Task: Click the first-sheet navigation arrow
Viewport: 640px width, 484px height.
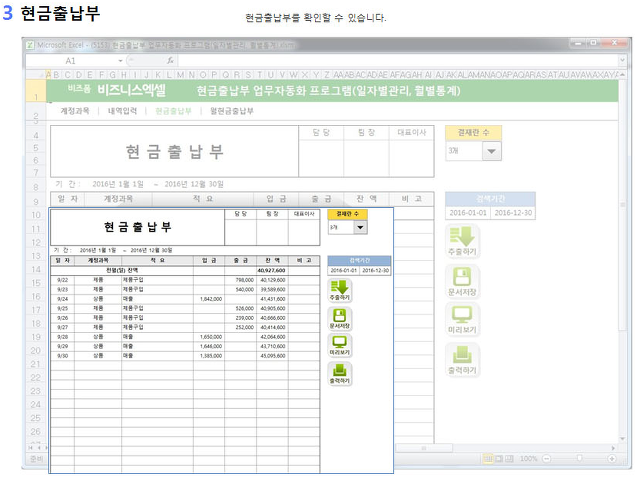Action: click(31, 448)
